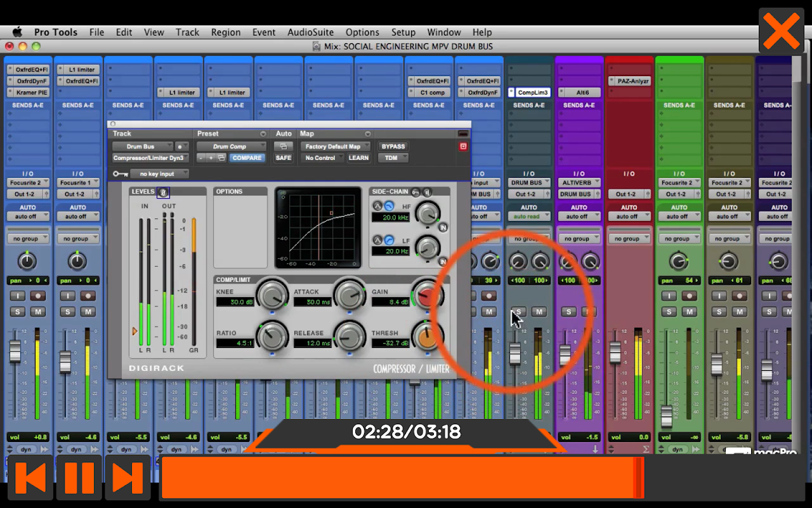The image size is (812, 508).
Task: Record-enable the green track
Action: (690, 296)
